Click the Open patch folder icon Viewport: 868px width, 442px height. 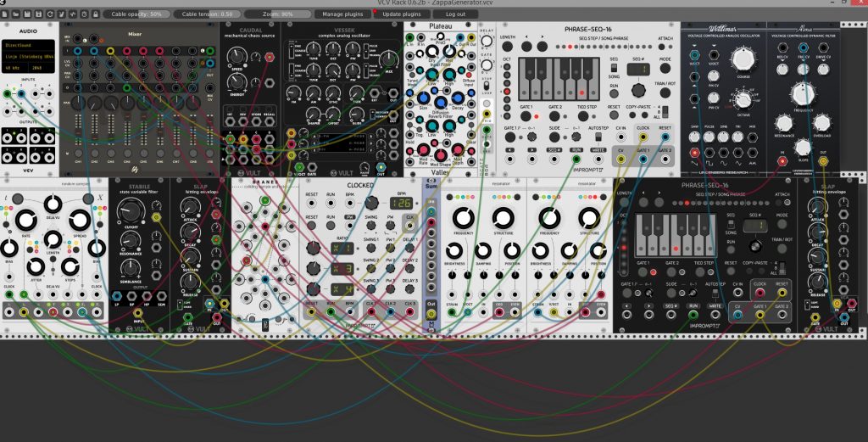(17, 14)
